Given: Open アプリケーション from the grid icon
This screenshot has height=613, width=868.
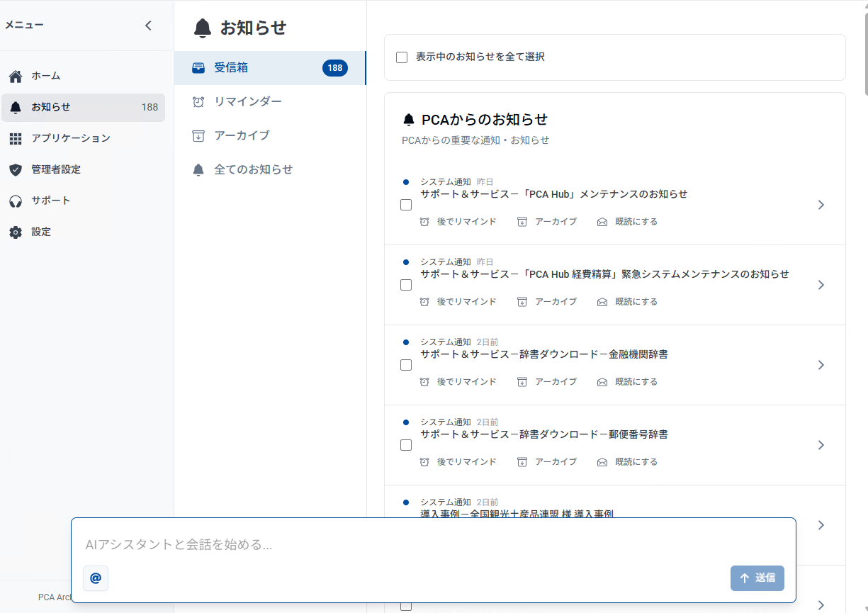Looking at the screenshot, I should tap(16, 138).
